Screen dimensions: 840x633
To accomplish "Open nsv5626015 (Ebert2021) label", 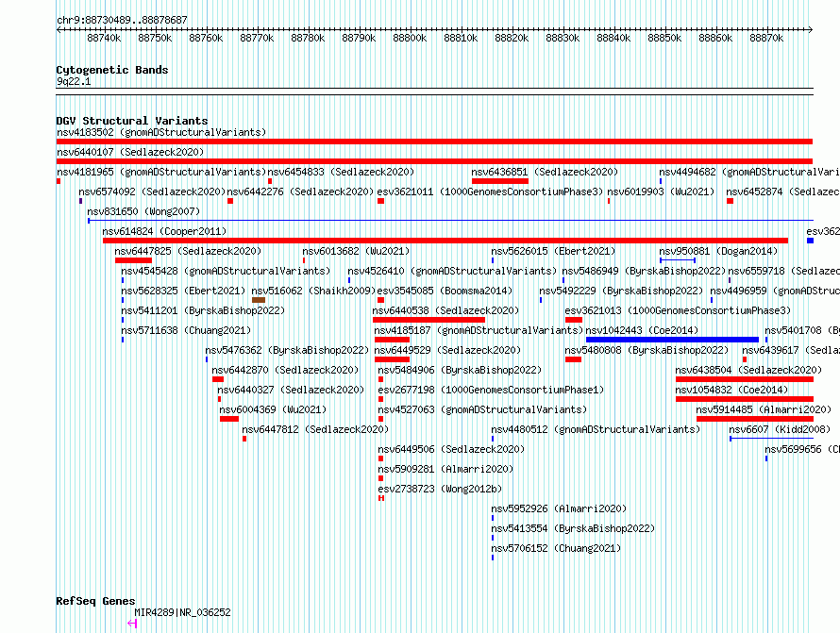I will pyautogui.click(x=553, y=251).
